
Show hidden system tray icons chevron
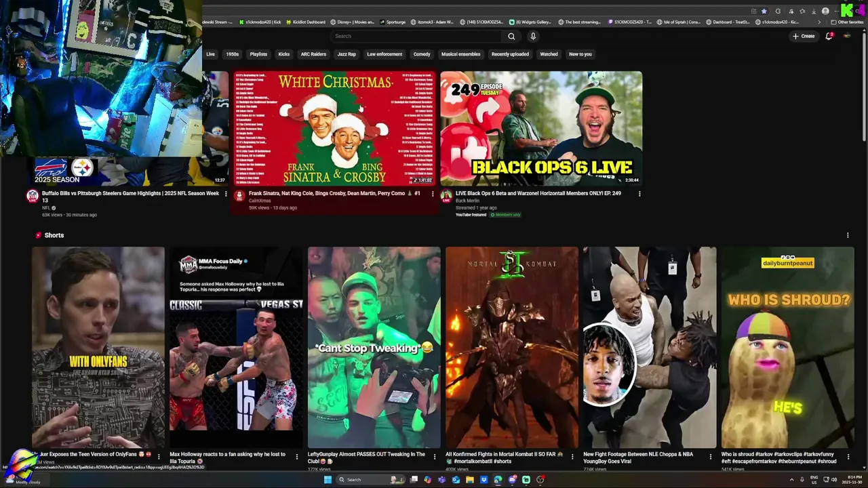pos(791,480)
